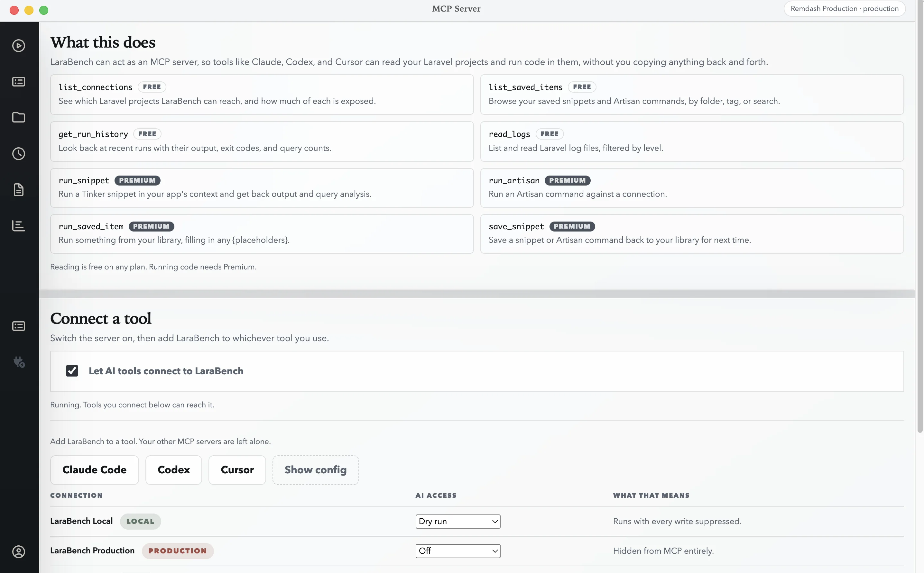Select the MCP plug icon in the sidebar
Viewport: 924px width, 573px height.
19,362
